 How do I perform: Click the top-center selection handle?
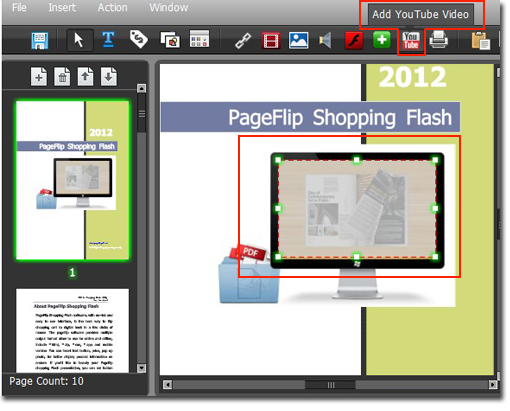(356, 160)
